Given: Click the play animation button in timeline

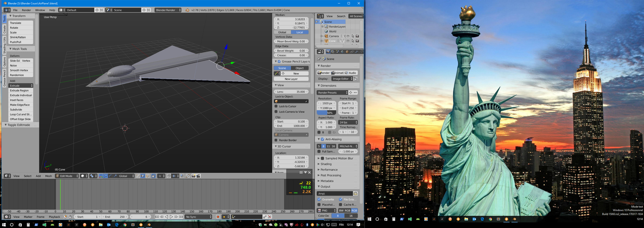Looking at the screenshot, I should tap(171, 217).
